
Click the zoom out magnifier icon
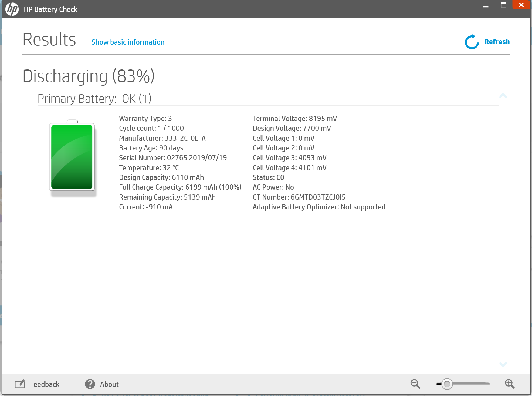[x=415, y=384]
